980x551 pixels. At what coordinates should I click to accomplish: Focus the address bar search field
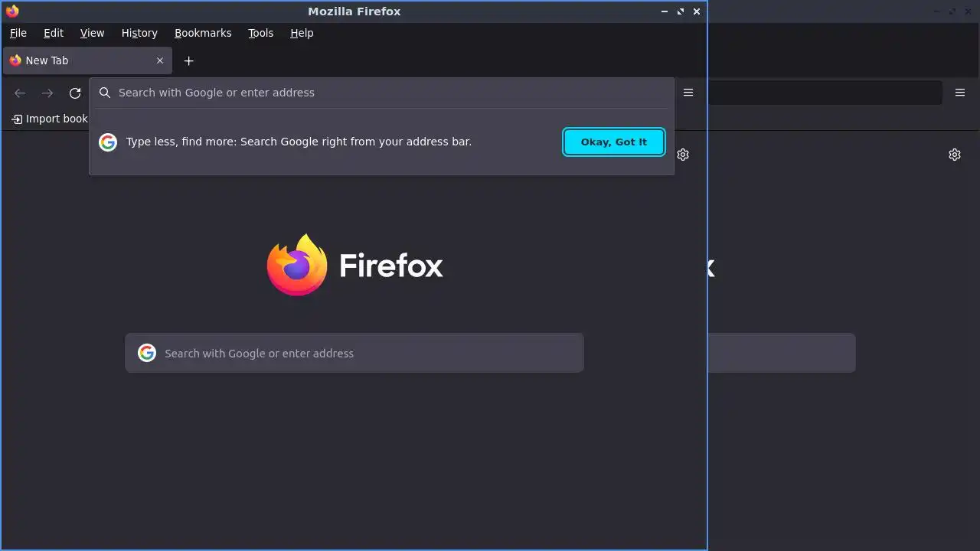pyautogui.click(x=381, y=93)
